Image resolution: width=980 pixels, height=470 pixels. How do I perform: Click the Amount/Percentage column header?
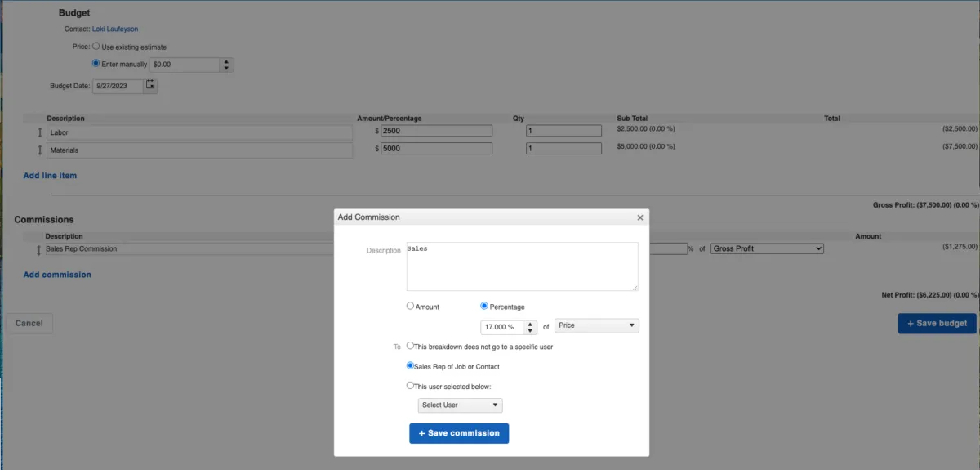pos(390,119)
